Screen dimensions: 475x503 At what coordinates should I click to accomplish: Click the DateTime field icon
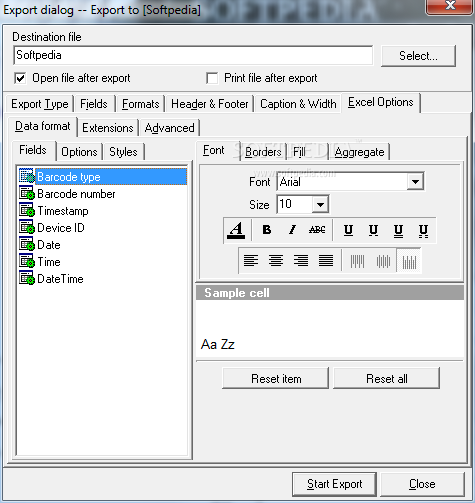pyautogui.click(x=27, y=278)
